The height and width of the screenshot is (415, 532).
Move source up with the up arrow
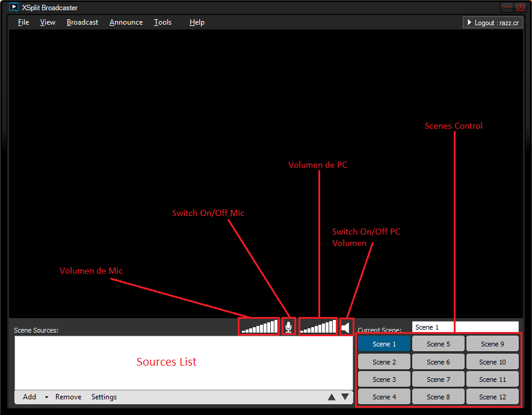tap(332, 397)
